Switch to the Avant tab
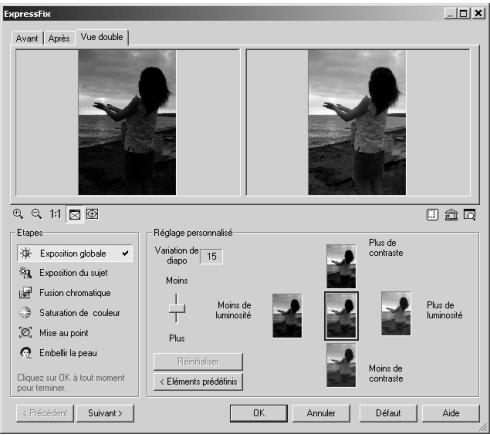Viewport: 490px width, 435px height. click(27, 38)
